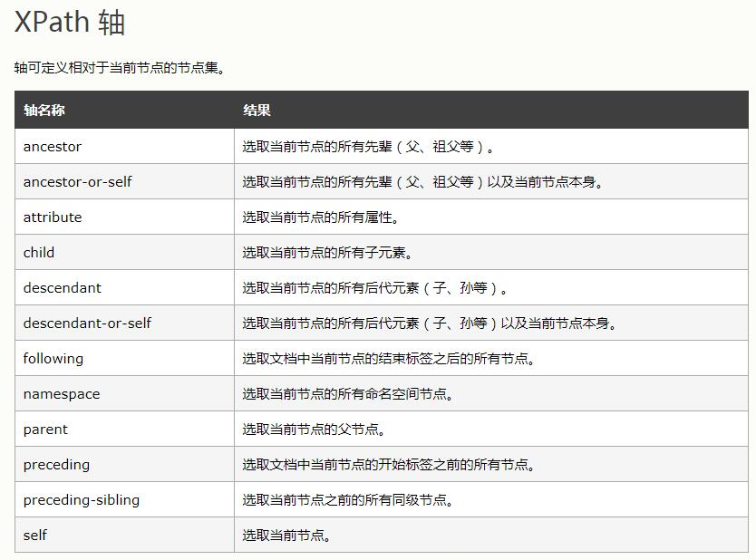The width and height of the screenshot is (756, 560).
Task: Select the 'descendant' axis name cell
Action: tap(124, 288)
